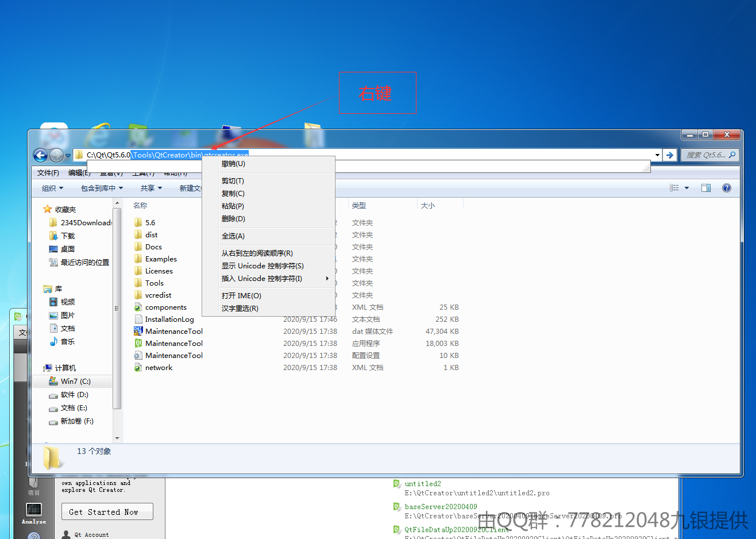Open the address bar history dropdown arrow

657,155
